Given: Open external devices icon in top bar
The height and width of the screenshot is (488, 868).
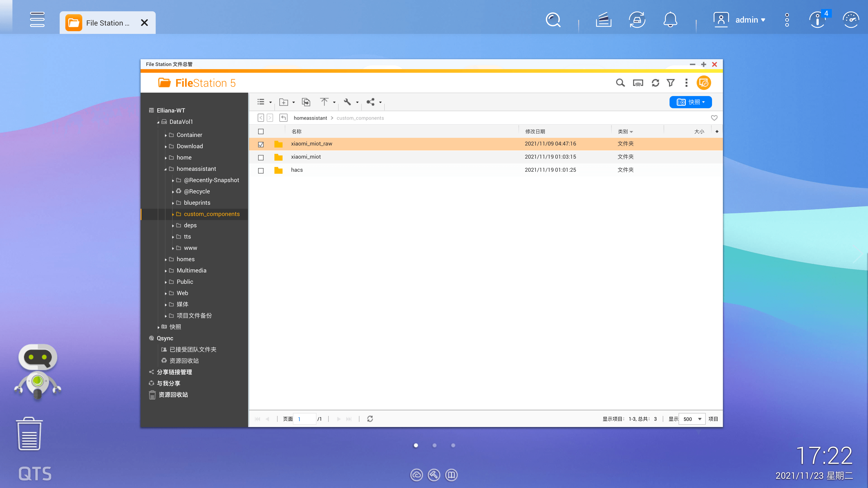Looking at the screenshot, I should (x=637, y=20).
